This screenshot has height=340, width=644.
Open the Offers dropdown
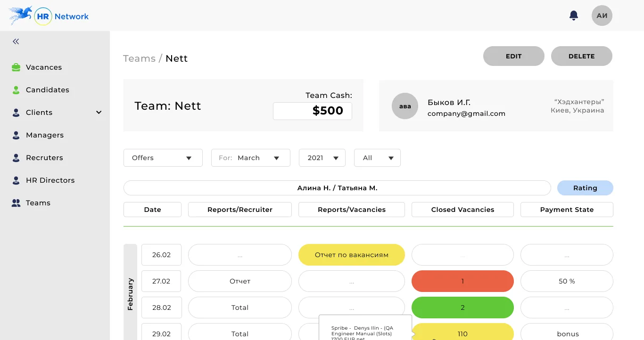163,158
